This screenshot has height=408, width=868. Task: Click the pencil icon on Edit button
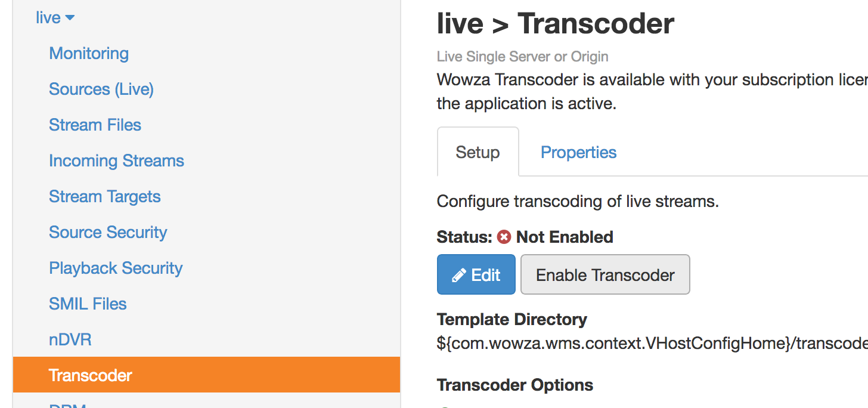[x=458, y=275]
